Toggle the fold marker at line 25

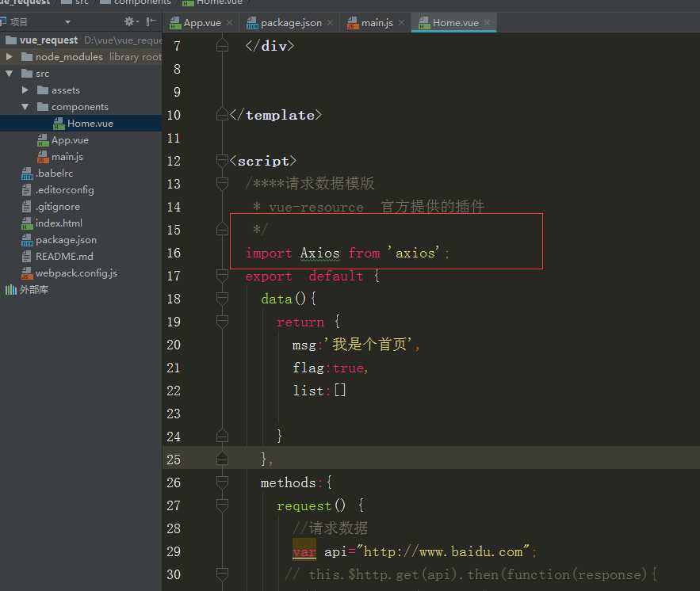[222, 459]
